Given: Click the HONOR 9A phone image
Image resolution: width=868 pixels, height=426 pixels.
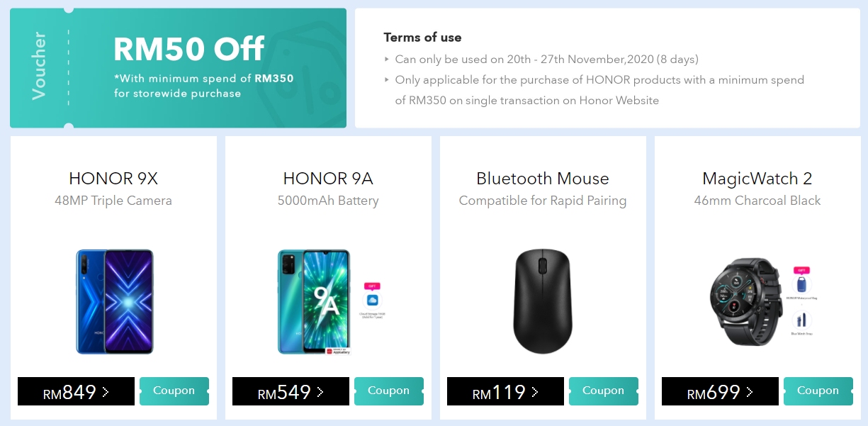Looking at the screenshot, I should (312, 301).
